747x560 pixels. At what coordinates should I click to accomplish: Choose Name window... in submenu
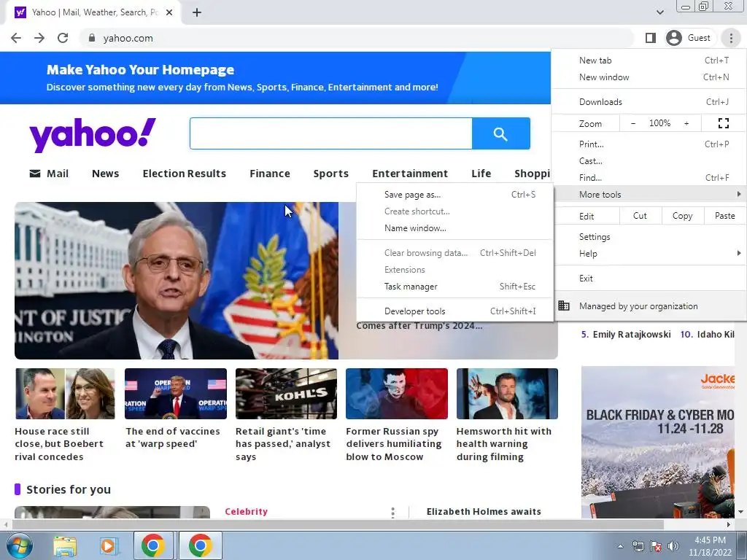point(455,228)
